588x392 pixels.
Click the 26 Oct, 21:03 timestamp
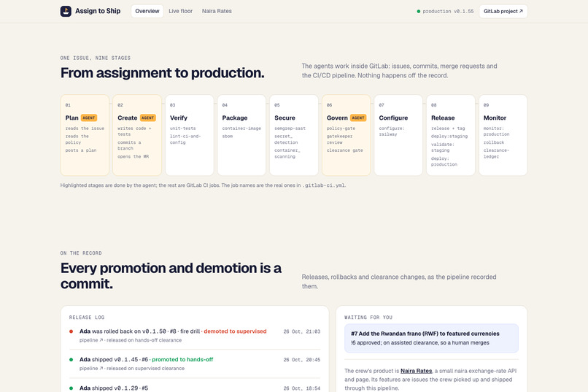pyautogui.click(x=302, y=331)
